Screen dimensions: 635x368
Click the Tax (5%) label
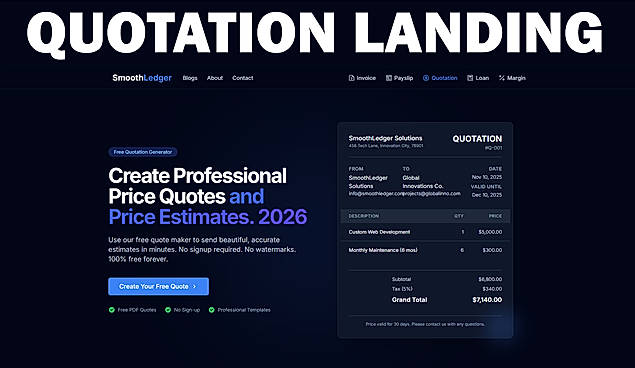pos(402,289)
